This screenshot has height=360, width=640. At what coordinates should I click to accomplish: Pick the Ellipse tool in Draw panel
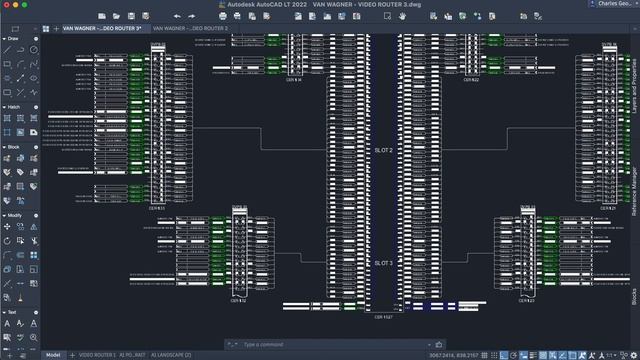click(33, 78)
